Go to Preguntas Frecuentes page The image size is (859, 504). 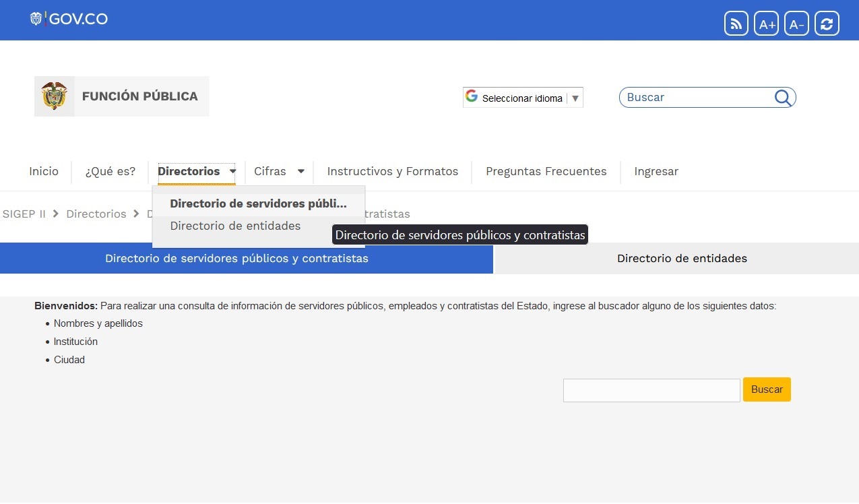[x=546, y=171]
